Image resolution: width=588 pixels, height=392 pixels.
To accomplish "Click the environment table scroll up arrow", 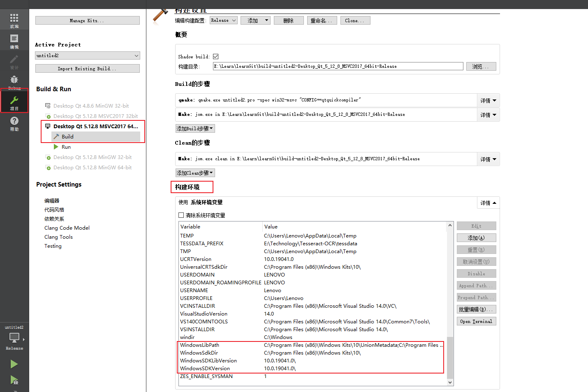I will coord(450,225).
